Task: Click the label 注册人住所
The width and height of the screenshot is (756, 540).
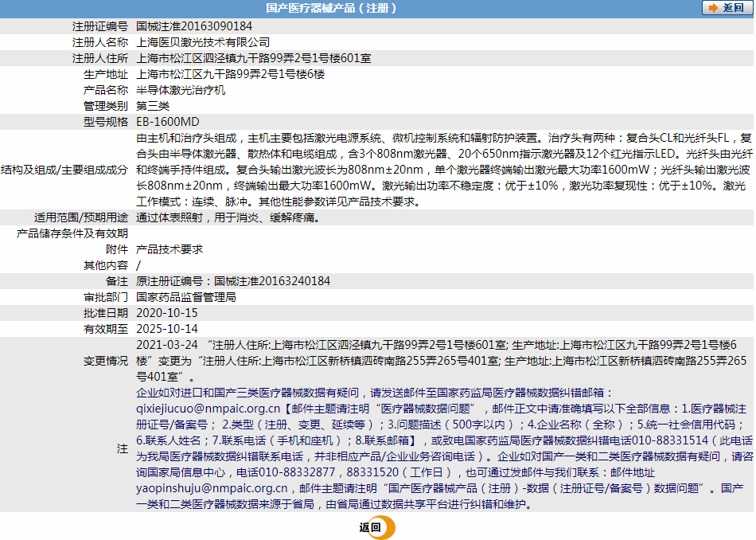Action: pyautogui.click(x=100, y=58)
